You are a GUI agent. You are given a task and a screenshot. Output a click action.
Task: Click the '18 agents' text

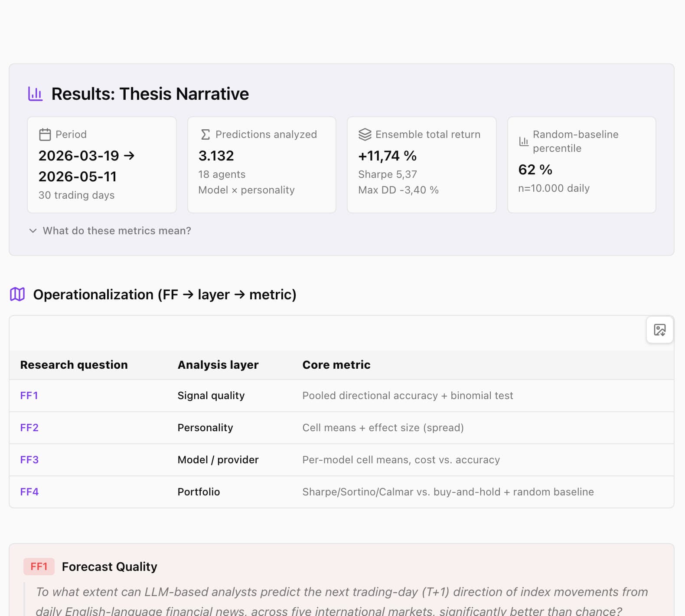pyautogui.click(x=222, y=174)
